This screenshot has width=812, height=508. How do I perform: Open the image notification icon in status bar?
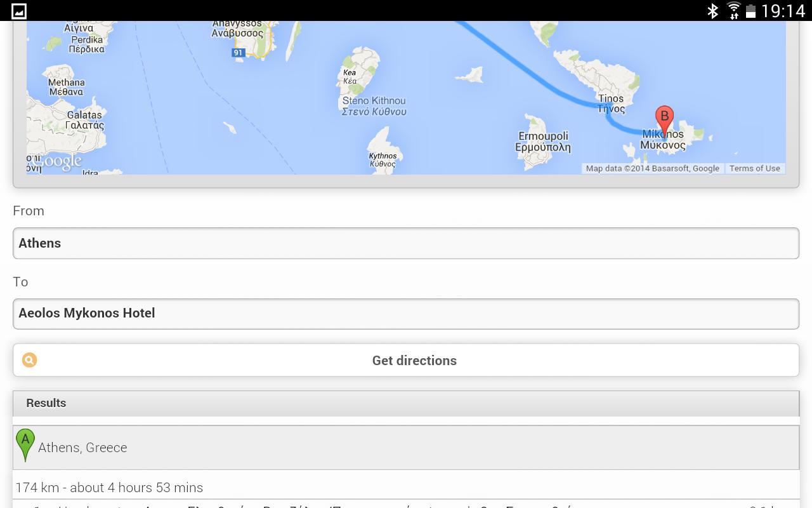19,11
